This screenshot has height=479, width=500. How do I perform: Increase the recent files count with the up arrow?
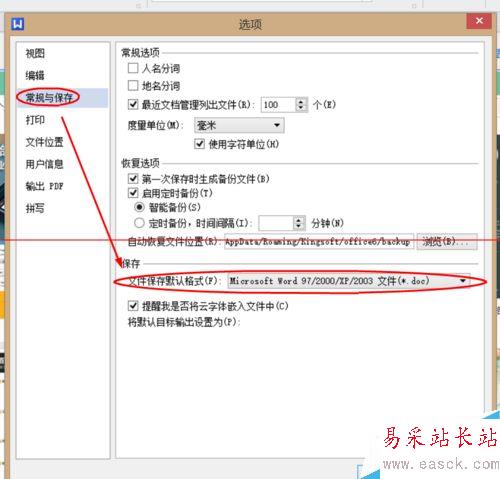coord(301,101)
